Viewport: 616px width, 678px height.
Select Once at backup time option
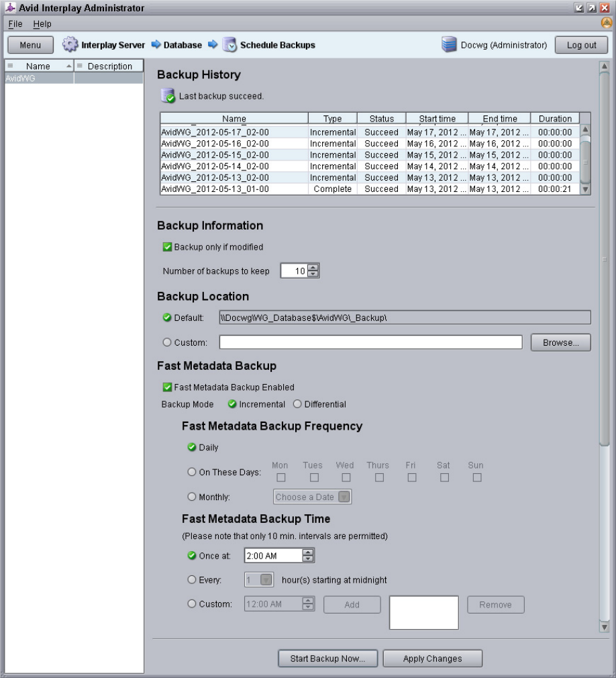click(192, 556)
